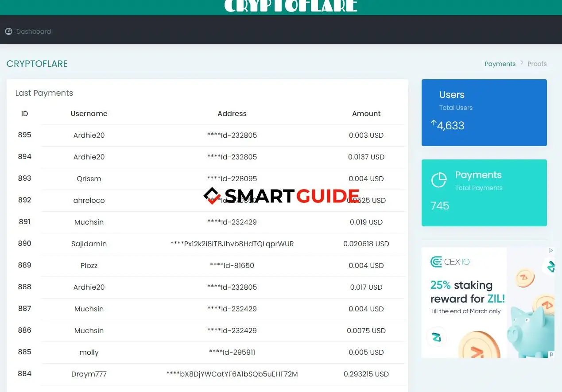562x392 pixels.
Task: Click the blue Users summary card
Action: tap(484, 112)
